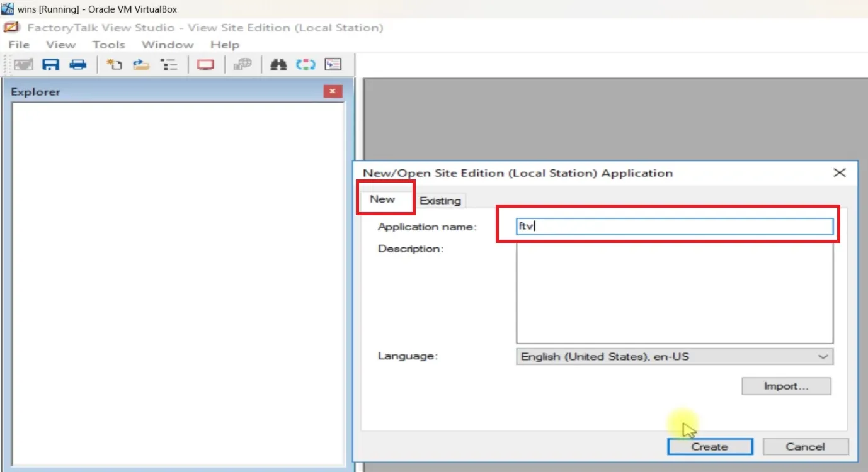This screenshot has width=868, height=472.
Task: Select the Add Component Into Application icon
Action: [x=140, y=64]
